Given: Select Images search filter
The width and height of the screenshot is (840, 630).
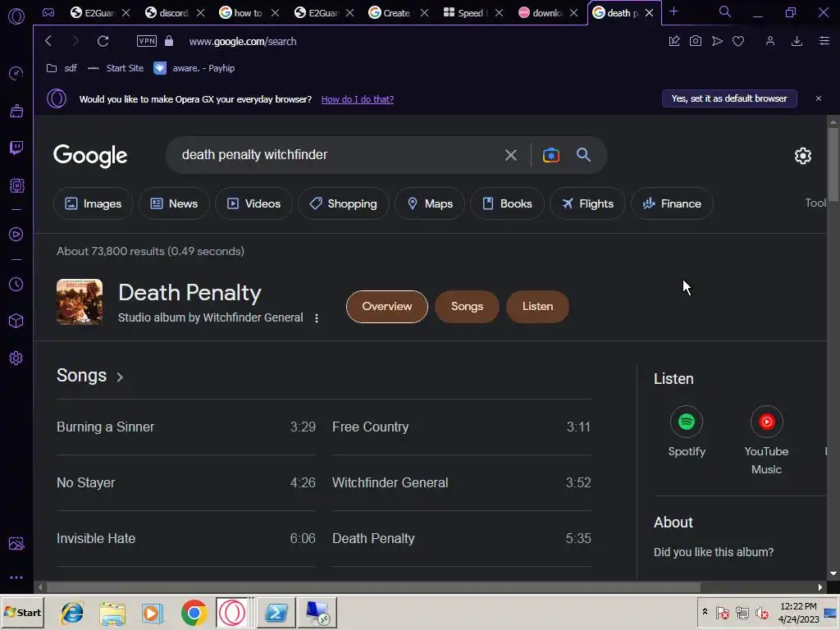Looking at the screenshot, I should coord(94,203).
